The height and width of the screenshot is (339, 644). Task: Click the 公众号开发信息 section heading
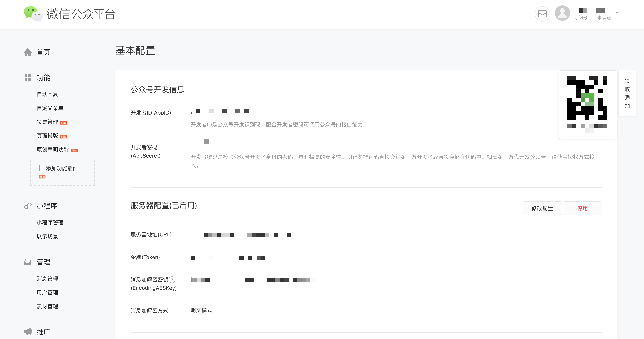click(x=158, y=89)
